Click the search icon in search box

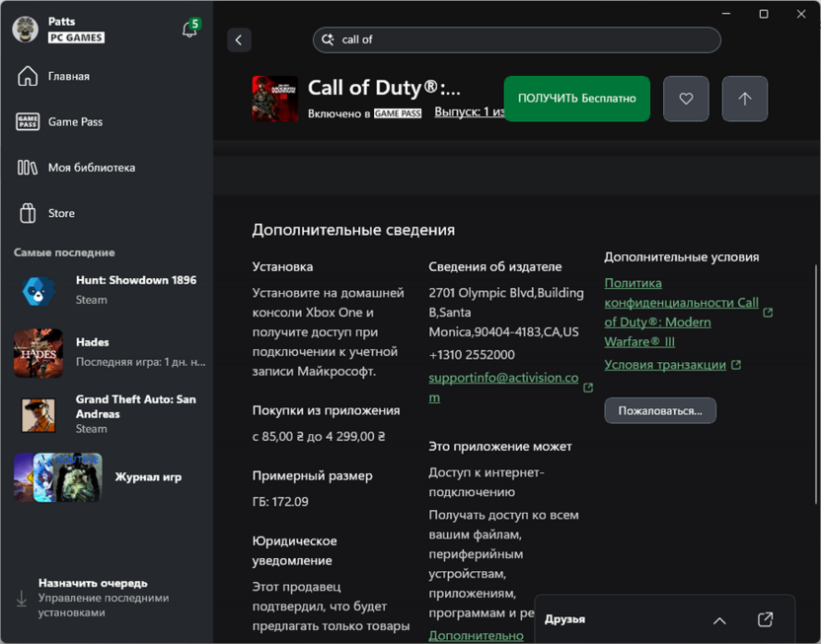328,39
